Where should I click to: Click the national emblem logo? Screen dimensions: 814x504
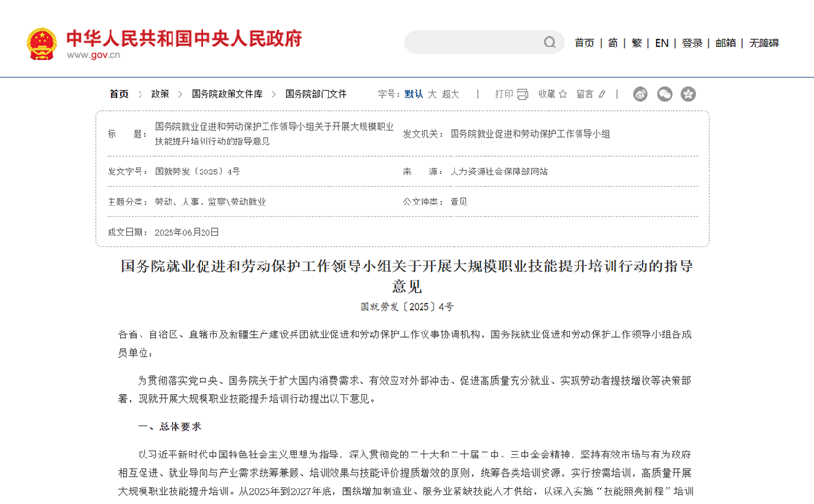tap(42, 45)
